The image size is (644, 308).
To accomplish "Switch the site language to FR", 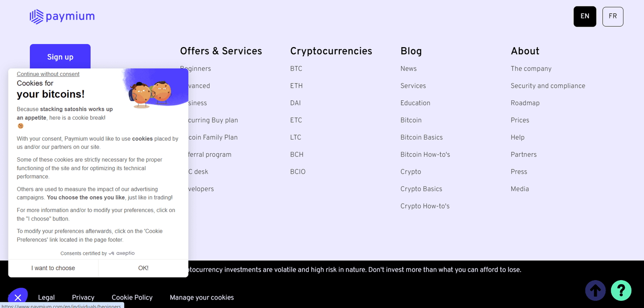I will 612,17.
